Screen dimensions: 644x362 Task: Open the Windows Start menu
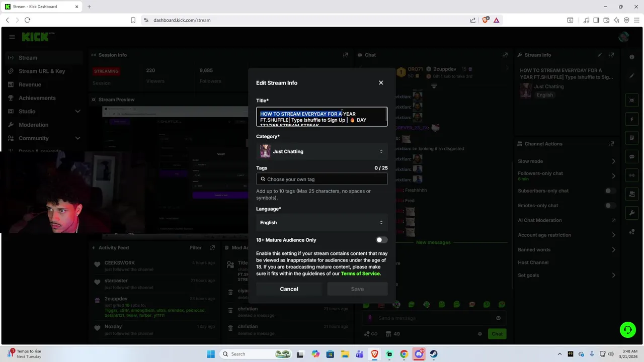click(x=210, y=354)
